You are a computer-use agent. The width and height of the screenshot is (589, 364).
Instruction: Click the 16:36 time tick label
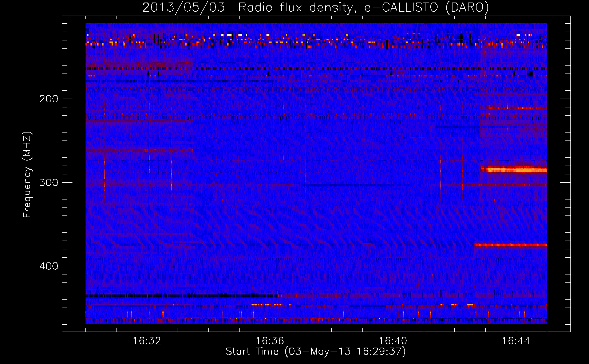pyautogui.click(x=270, y=341)
